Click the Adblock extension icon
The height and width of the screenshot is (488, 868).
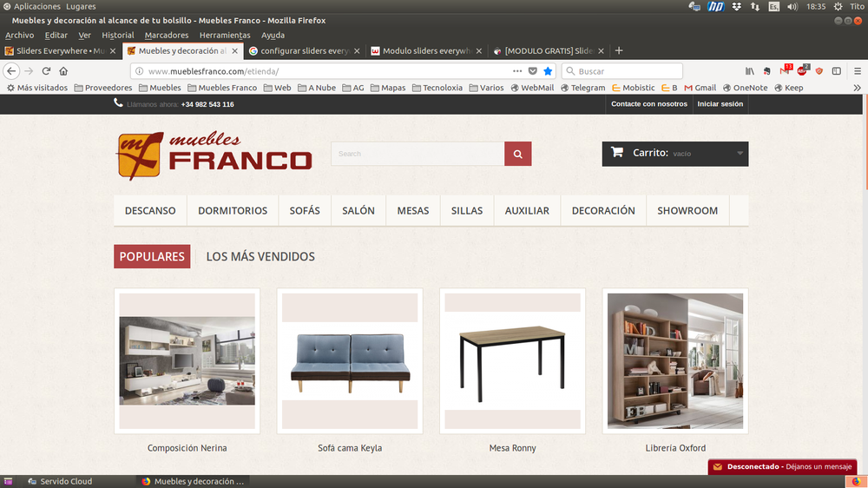pyautogui.click(x=802, y=70)
